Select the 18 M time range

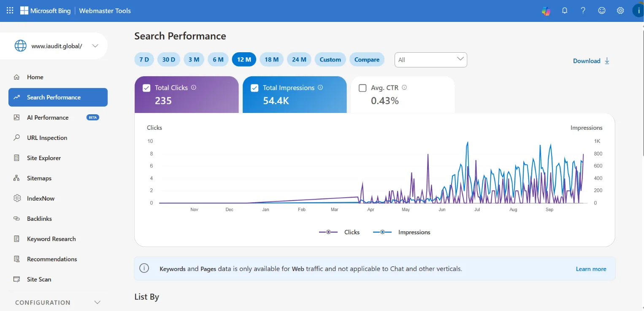click(x=272, y=59)
